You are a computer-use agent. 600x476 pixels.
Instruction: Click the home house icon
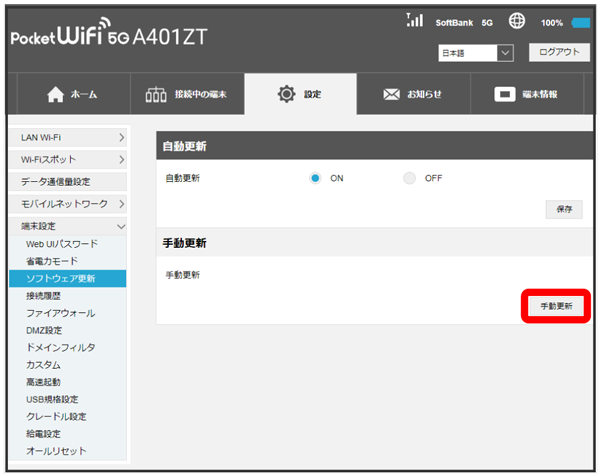[54, 94]
